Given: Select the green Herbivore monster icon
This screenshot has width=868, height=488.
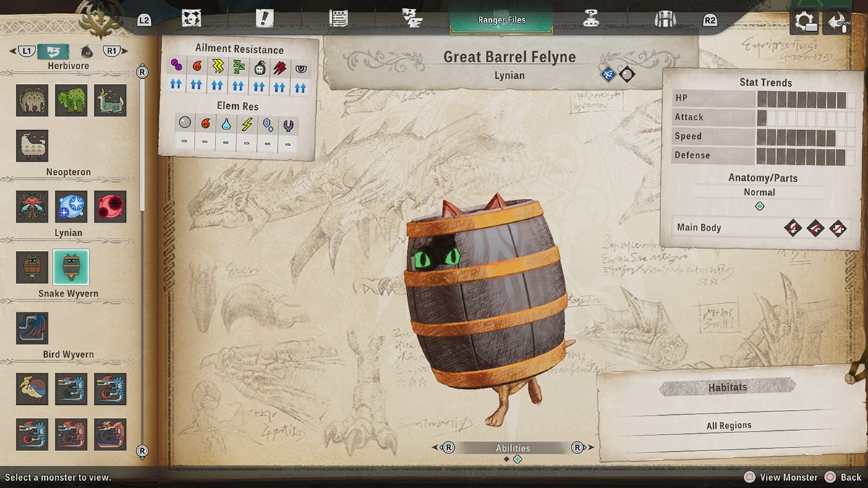Looking at the screenshot, I should pyautogui.click(x=71, y=100).
